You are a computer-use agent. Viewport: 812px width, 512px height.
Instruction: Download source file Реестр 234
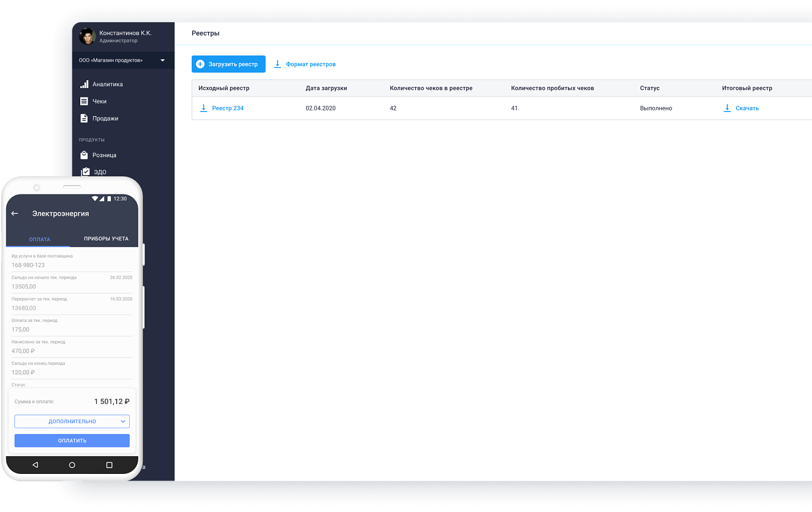pos(228,108)
